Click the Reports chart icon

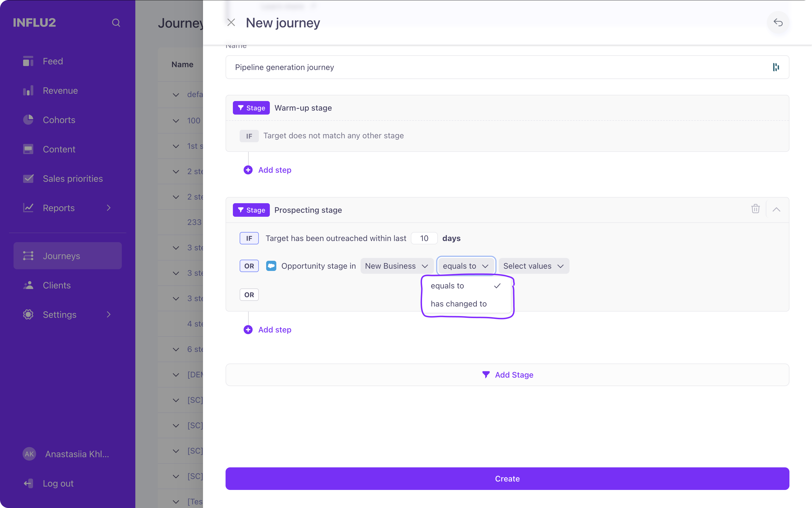(28, 208)
